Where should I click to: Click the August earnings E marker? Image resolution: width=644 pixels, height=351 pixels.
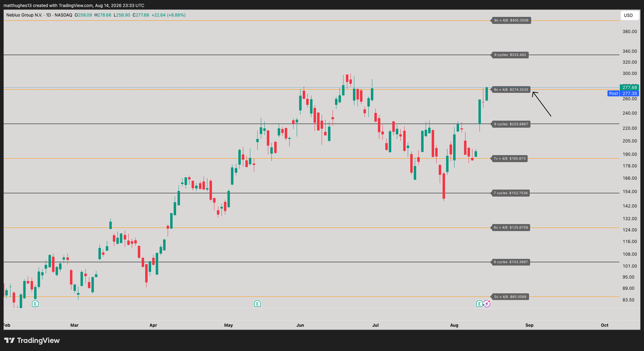tap(479, 304)
